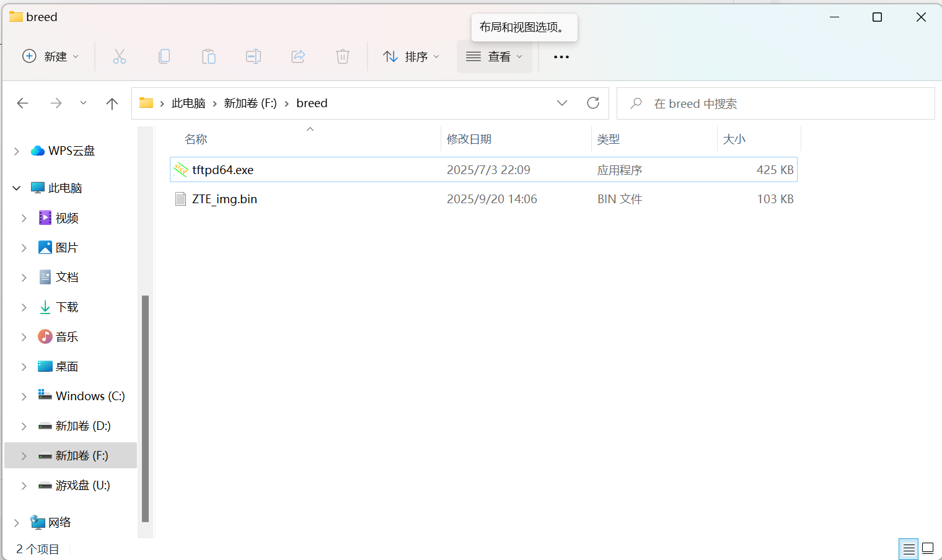Click the Cut scissors icon
This screenshot has width=942, height=560.
(x=120, y=56)
